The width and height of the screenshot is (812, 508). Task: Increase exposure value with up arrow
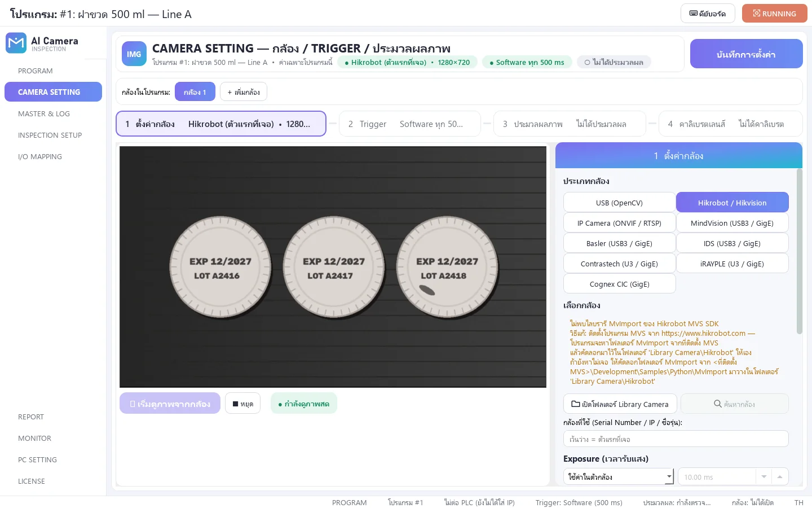[x=780, y=476]
